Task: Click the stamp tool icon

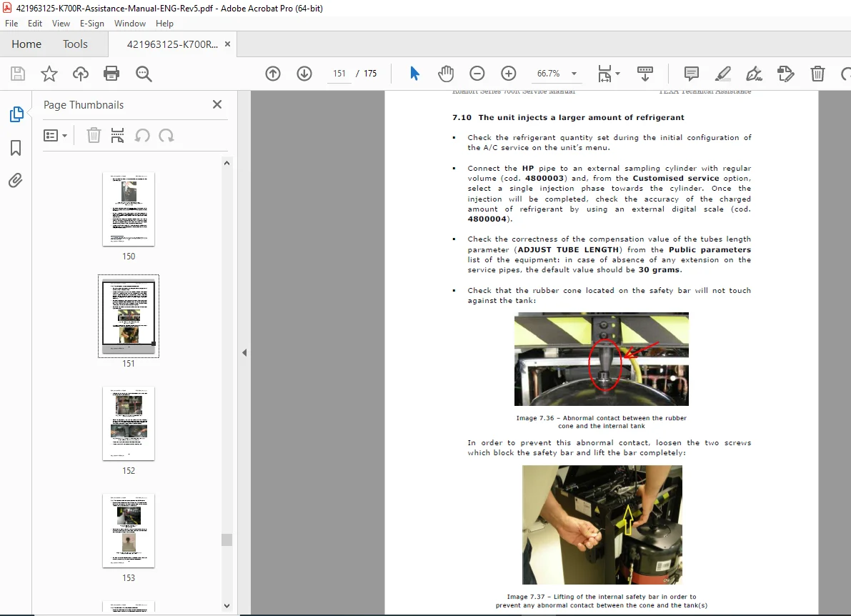Action: pos(785,74)
